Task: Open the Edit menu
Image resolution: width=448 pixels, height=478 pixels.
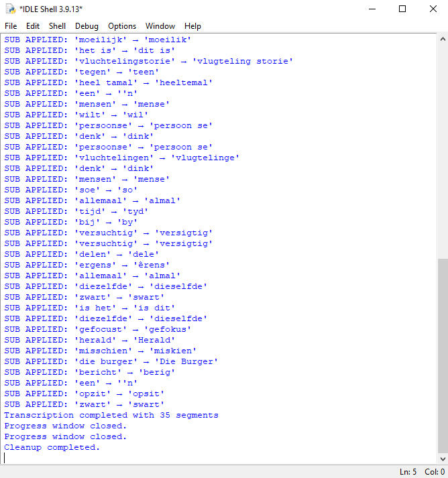Action: 33,26
